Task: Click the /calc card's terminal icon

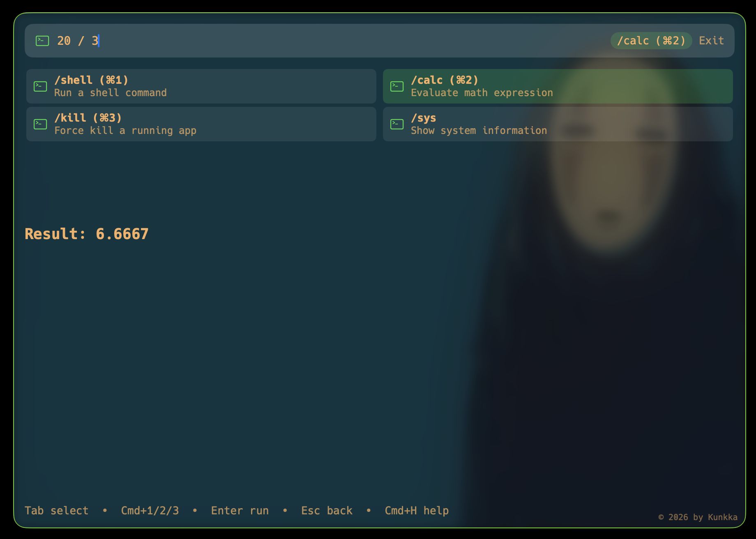Action: click(397, 86)
